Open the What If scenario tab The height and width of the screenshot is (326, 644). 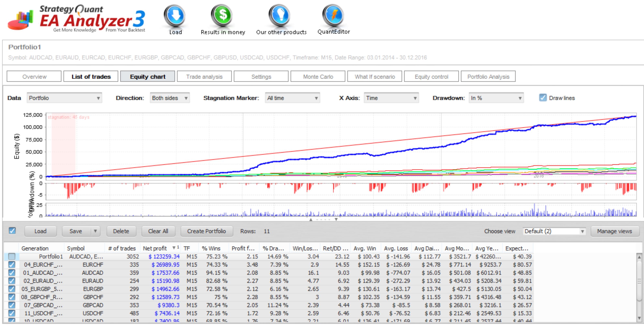coord(375,76)
